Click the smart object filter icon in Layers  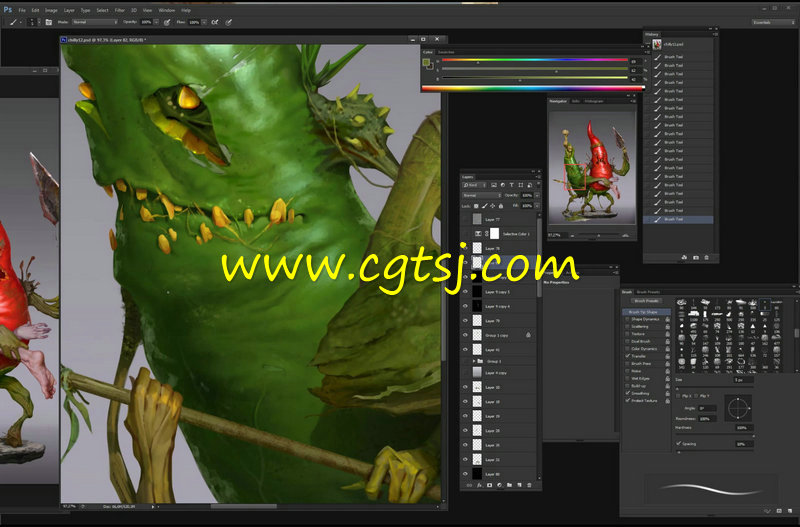click(530, 185)
